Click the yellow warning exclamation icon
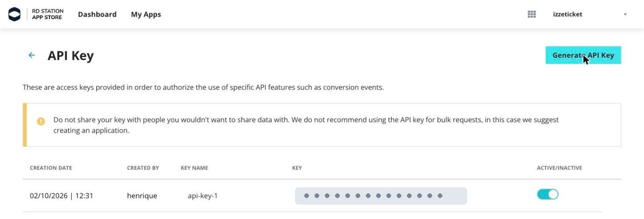Image resolution: width=644 pixels, height=219 pixels. (x=41, y=121)
